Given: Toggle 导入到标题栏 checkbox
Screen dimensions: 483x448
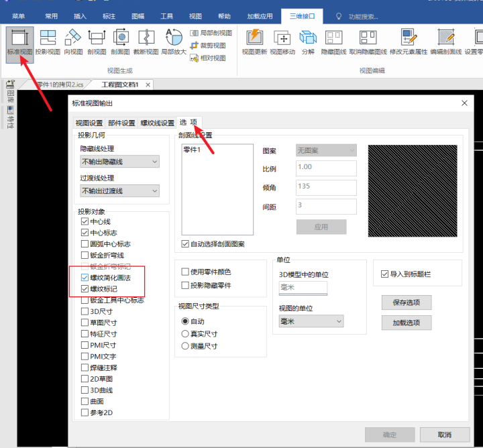Looking at the screenshot, I should (x=384, y=274).
